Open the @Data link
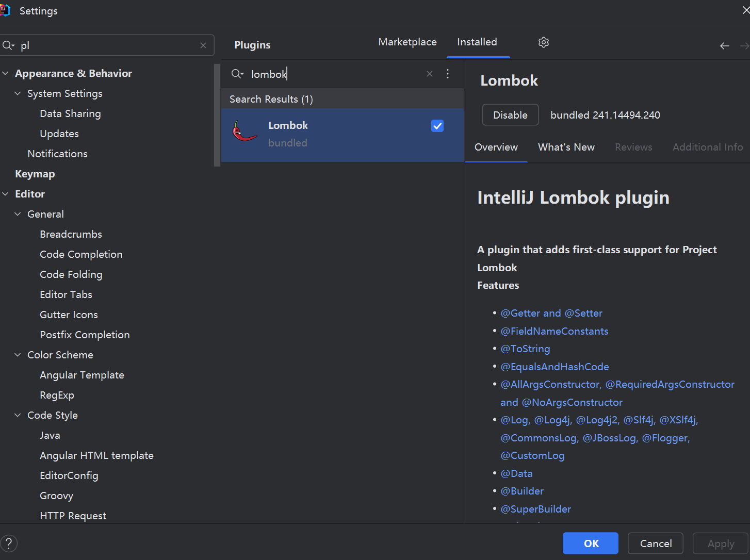 click(x=516, y=473)
